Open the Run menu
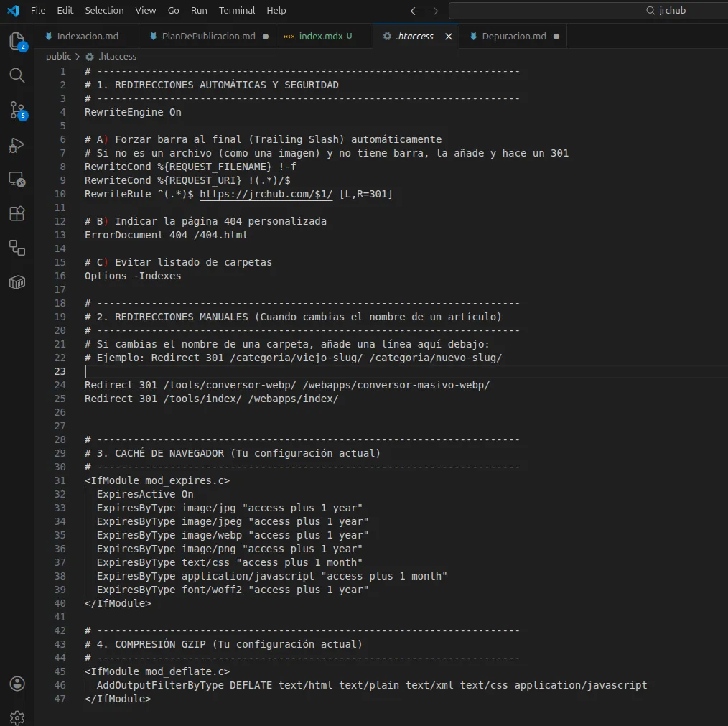The height and width of the screenshot is (726, 728). 199,10
